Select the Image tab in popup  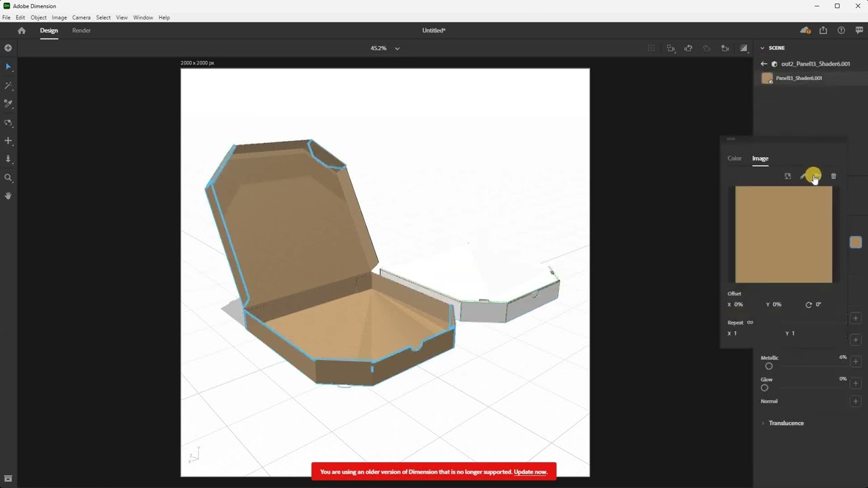coord(760,159)
